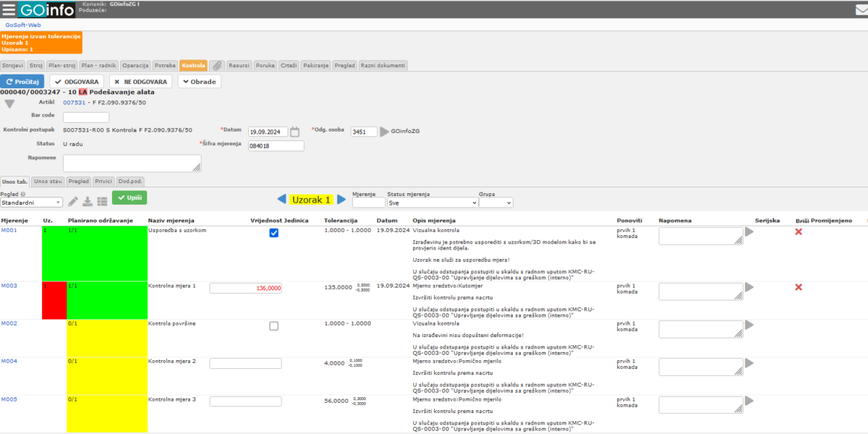Open the GoSoft-Web link
The width and height of the screenshot is (868, 434).
(x=23, y=25)
